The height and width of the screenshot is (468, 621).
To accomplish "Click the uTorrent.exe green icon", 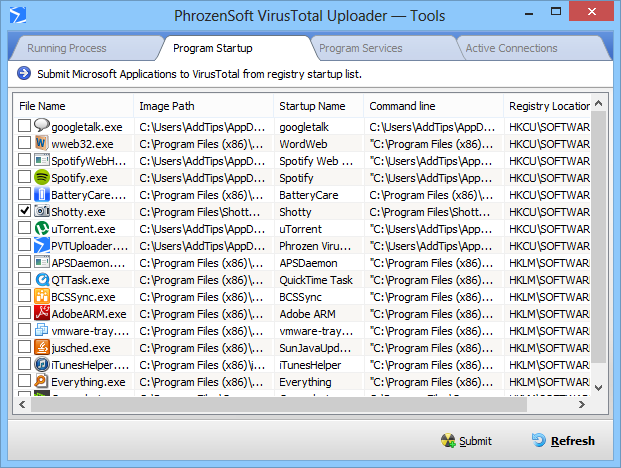I will click(x=42, y=228).
